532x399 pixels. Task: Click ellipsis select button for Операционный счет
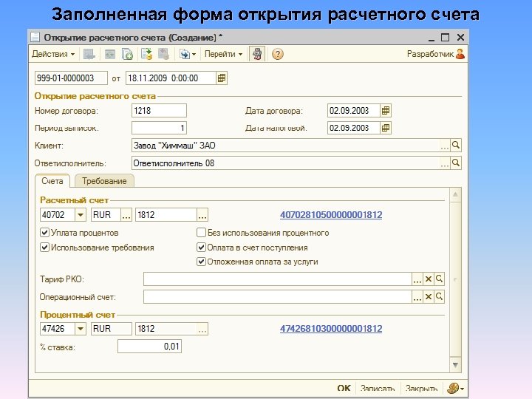tap(417, 297)
